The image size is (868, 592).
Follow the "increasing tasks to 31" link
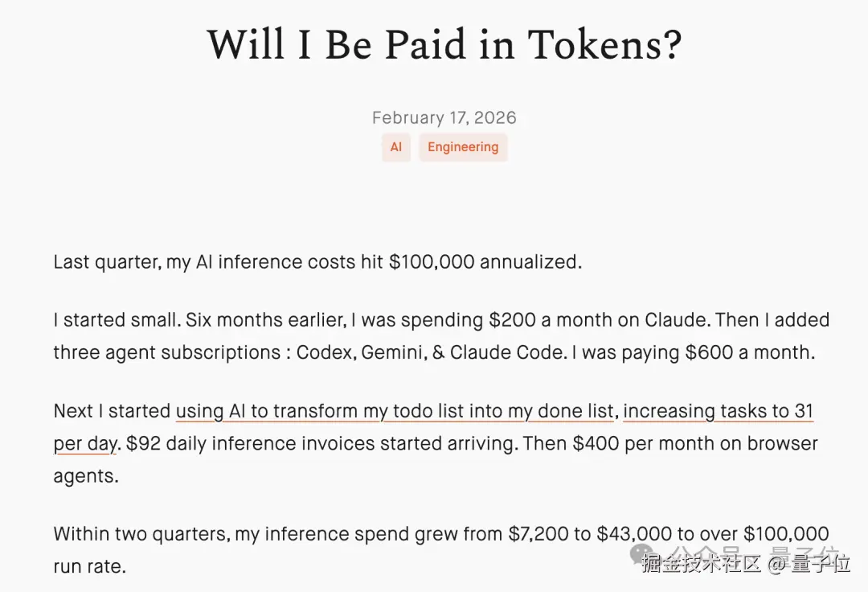[x=719, y=411]
